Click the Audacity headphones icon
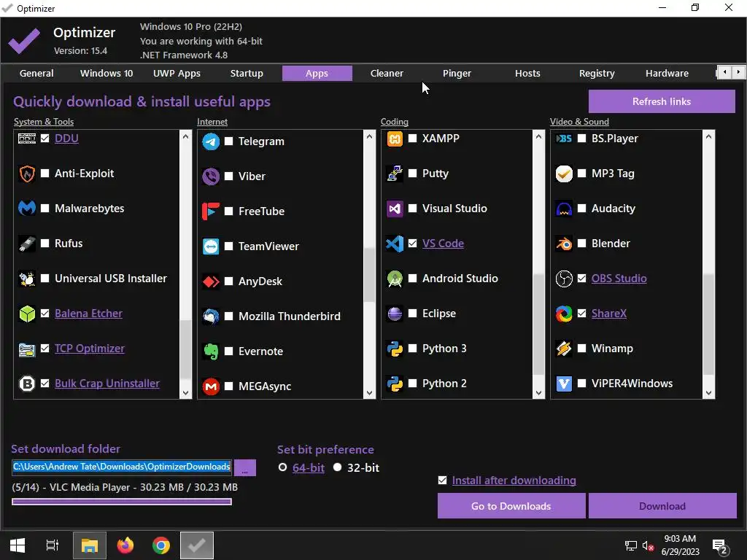747x560 pixels. point(564,209)
